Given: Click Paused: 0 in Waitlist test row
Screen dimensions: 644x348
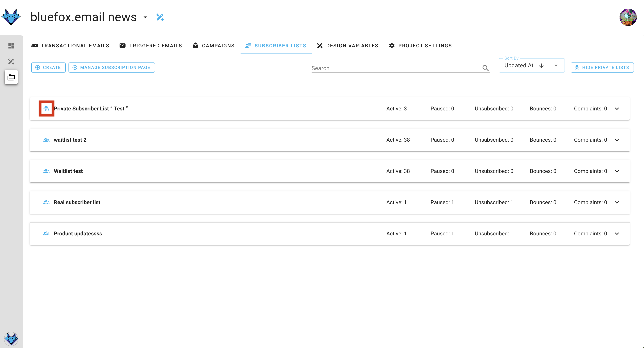Looking at the screenshot, I should click(442, 171).
